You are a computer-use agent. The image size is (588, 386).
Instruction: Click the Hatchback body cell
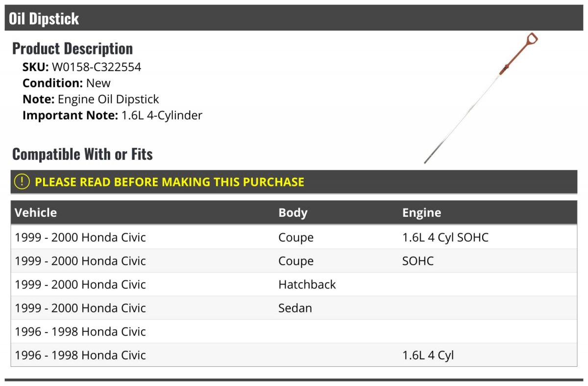click(307, 284)
